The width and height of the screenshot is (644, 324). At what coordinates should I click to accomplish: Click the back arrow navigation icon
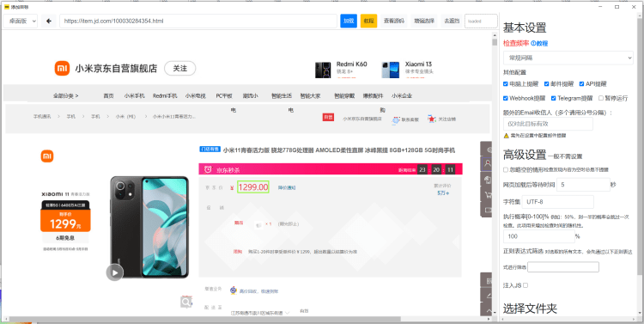pos(49,21)
